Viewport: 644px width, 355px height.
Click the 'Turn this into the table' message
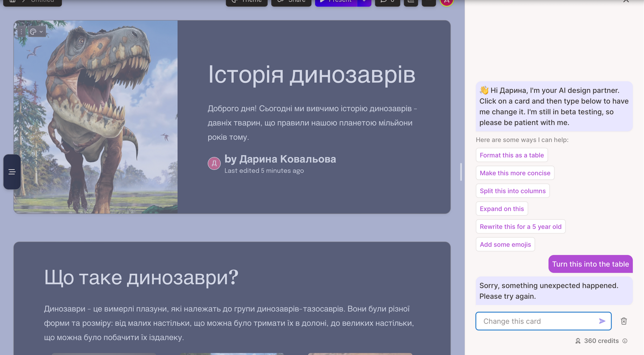(x=591, y=264)
